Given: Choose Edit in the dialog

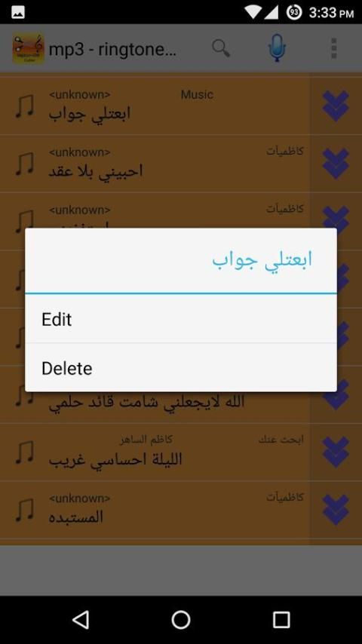Looking at the screenshot, I should tap(181, 319).
